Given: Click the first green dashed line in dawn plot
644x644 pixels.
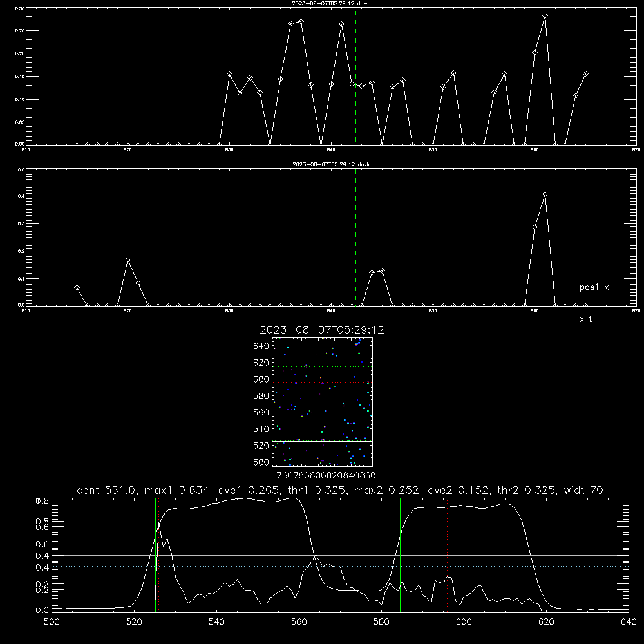Looking at the screenshot, I should point(205,76).
